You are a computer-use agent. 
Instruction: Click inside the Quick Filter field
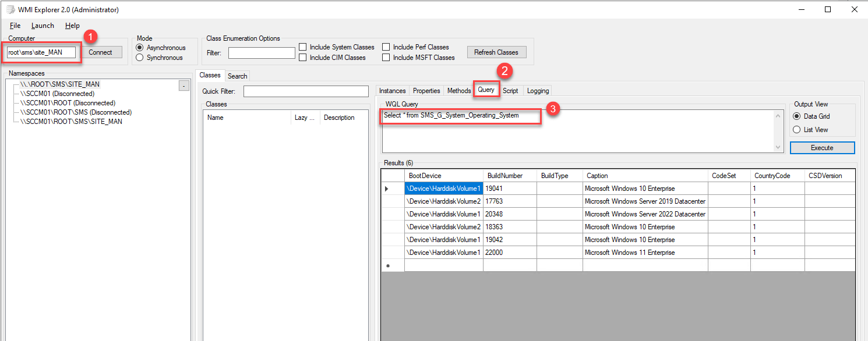pyautogui.click(x=305, y=91)
